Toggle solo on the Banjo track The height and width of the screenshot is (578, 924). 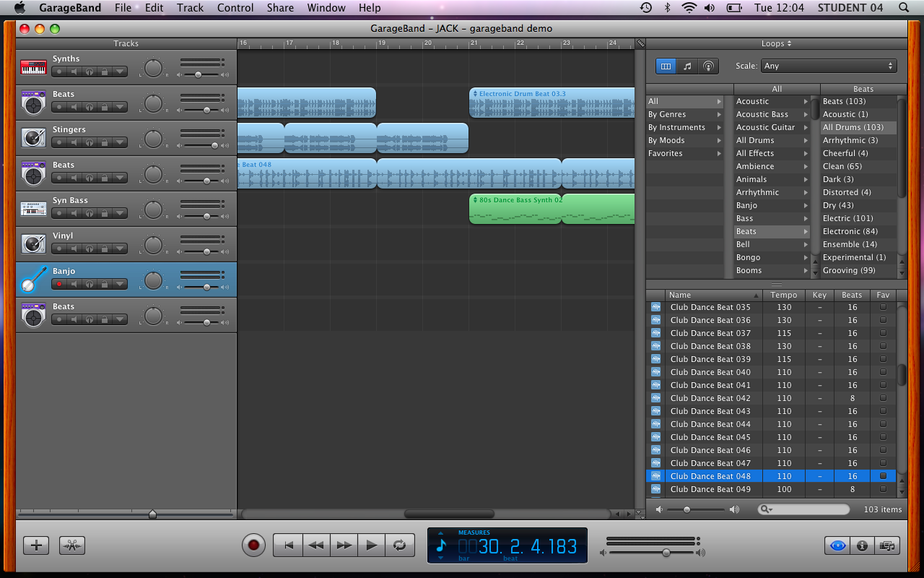(x=89, y=284)
